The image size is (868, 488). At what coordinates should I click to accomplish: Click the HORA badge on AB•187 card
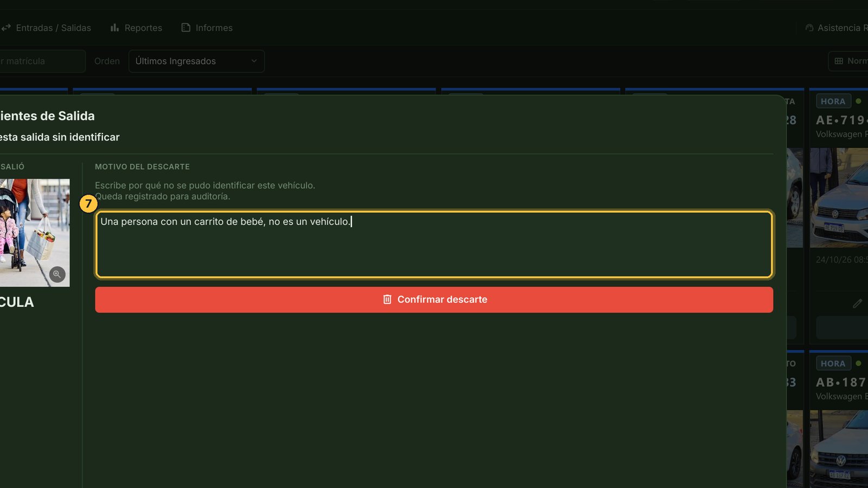[x=833, y=364]
